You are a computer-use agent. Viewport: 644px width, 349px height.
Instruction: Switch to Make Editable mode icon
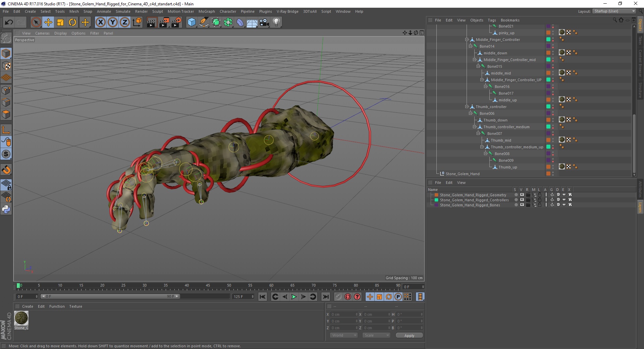(x=6, y=39)
